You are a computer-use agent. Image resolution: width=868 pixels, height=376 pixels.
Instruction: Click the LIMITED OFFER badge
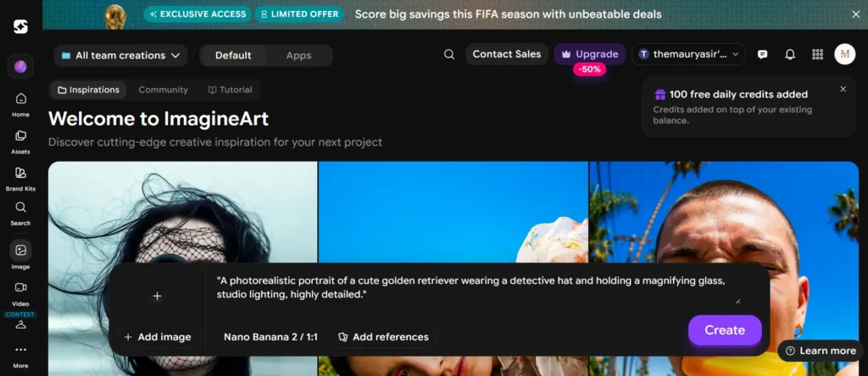tap(301, 14)
